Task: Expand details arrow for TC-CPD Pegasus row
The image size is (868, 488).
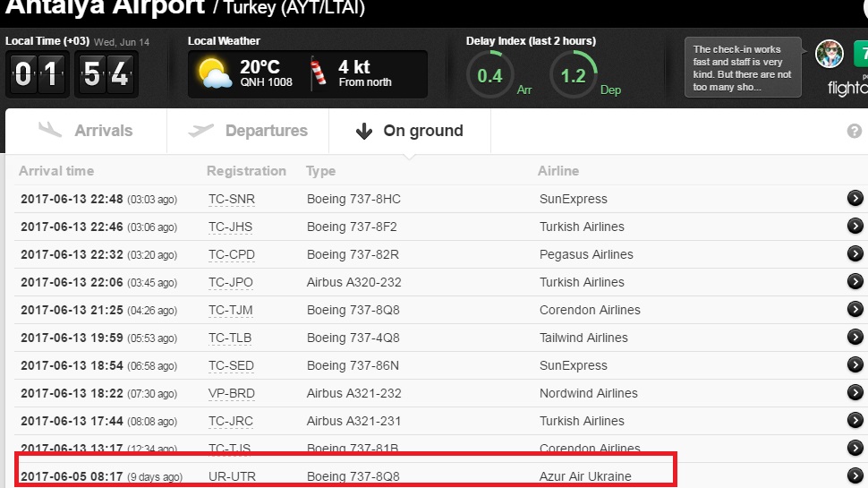Action: [855, 254]
